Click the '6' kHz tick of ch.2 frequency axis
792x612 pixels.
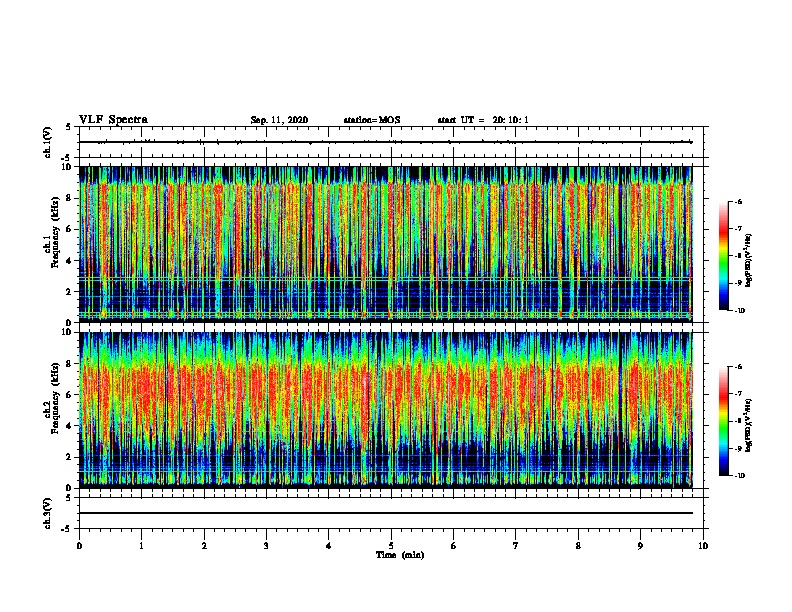[x=70, y=395]
